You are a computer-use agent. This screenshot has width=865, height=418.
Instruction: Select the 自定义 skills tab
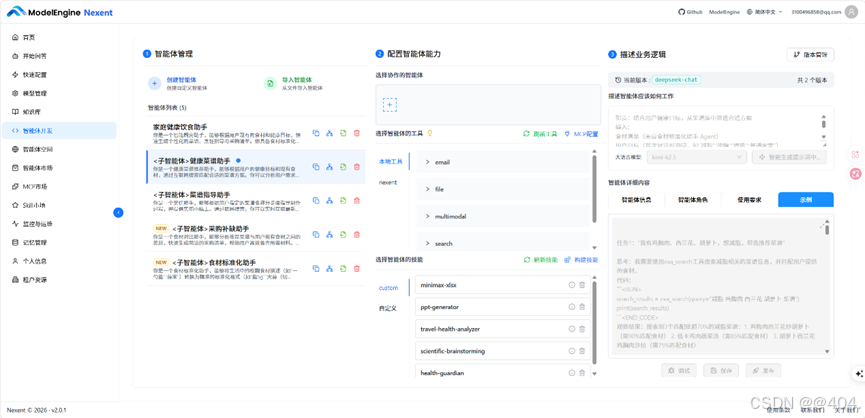(388, 308)
